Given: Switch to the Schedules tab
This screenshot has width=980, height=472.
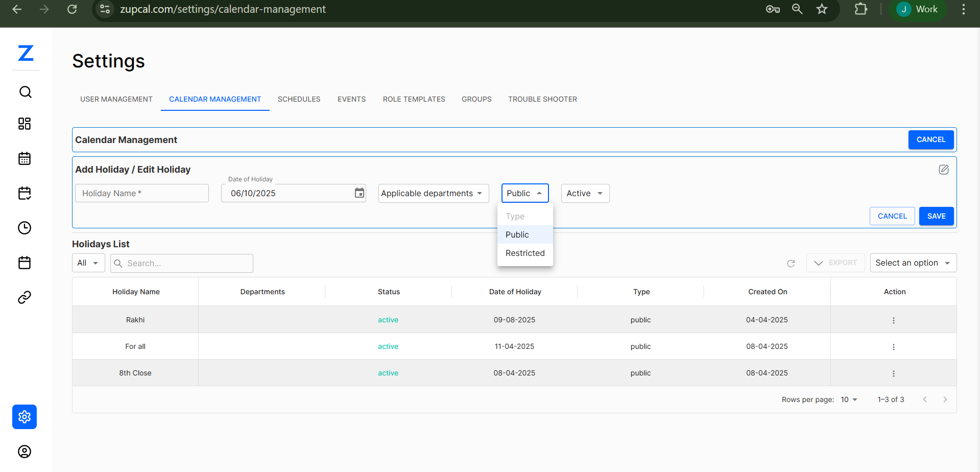Looking at the screenshot, I should coord(299,99).
